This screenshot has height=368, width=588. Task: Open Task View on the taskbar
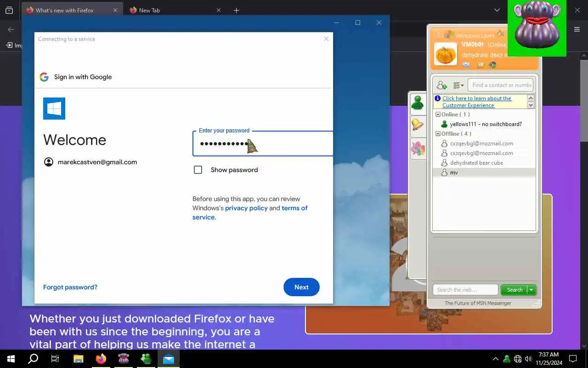coord(55,359)
